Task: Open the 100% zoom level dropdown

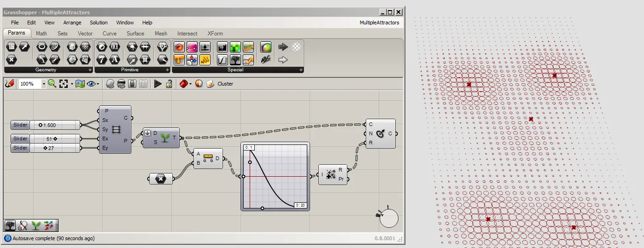Action: pyautogui.click(x=44, y=84)
